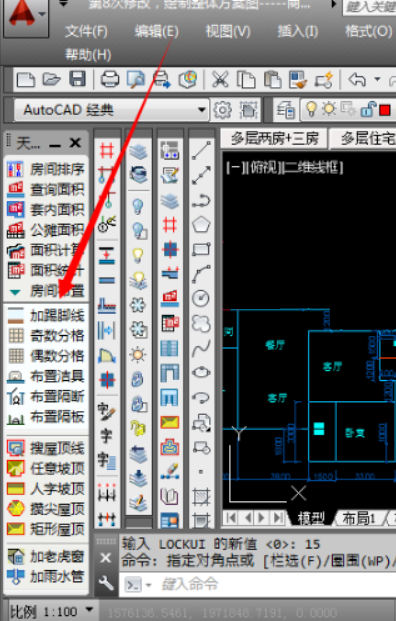Click the New file icon
The width and height of the screenshot is (396, 621).
(26, 80)
